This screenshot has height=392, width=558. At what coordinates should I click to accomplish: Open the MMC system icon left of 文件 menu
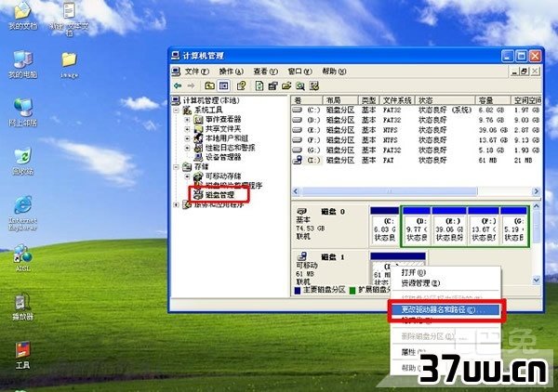click(176, 72)
